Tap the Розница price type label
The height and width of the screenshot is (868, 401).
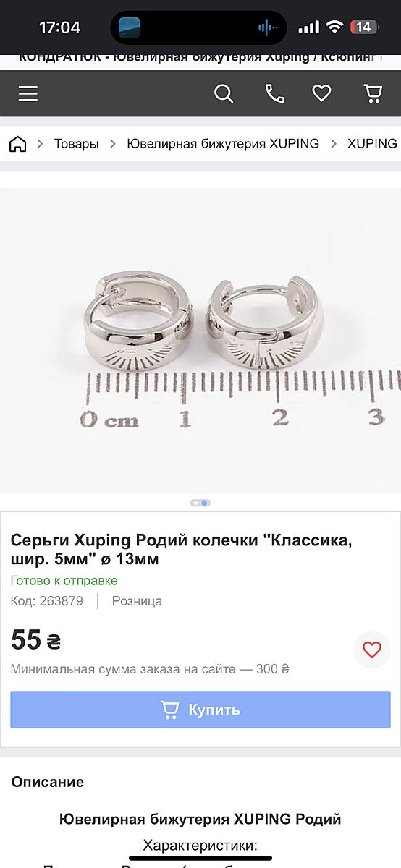point(137,601)
